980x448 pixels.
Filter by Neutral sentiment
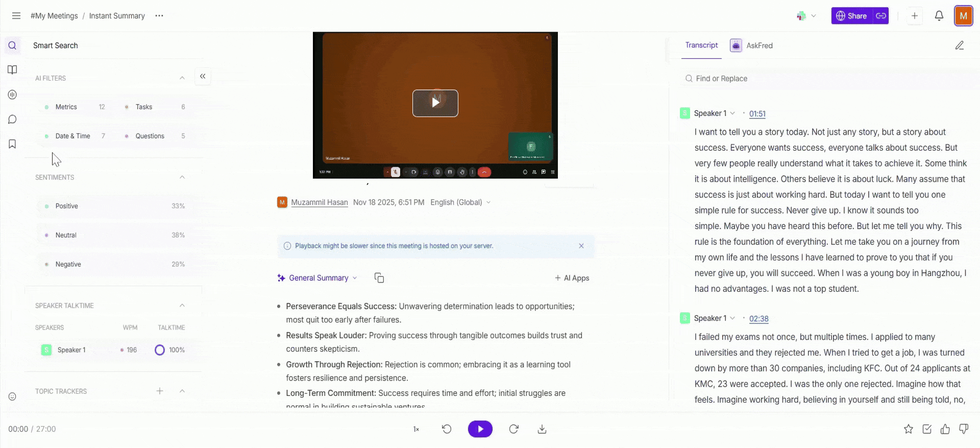[115, 235]
